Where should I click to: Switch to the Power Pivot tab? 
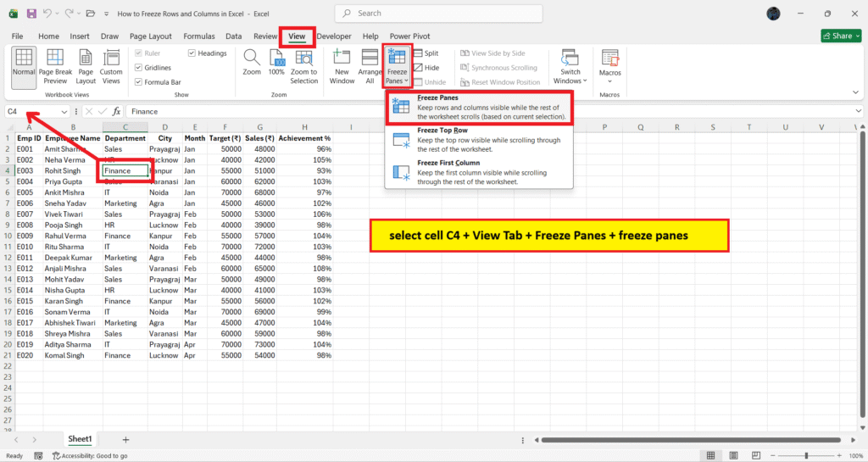(409, 36)
